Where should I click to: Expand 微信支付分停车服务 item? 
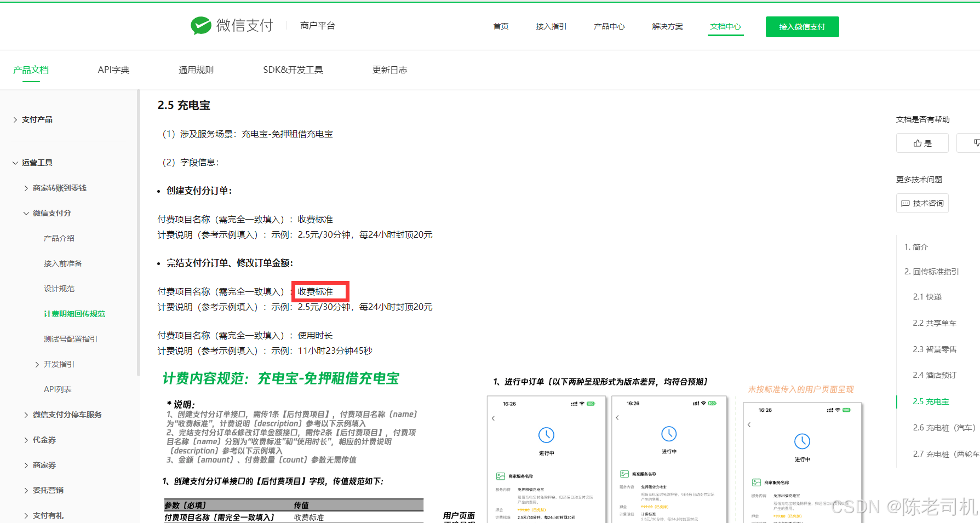coord(63,415)
